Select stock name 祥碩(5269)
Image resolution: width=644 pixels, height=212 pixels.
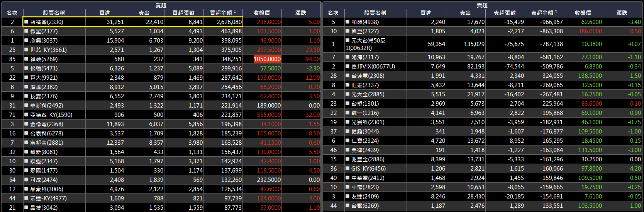click(44, 59)
